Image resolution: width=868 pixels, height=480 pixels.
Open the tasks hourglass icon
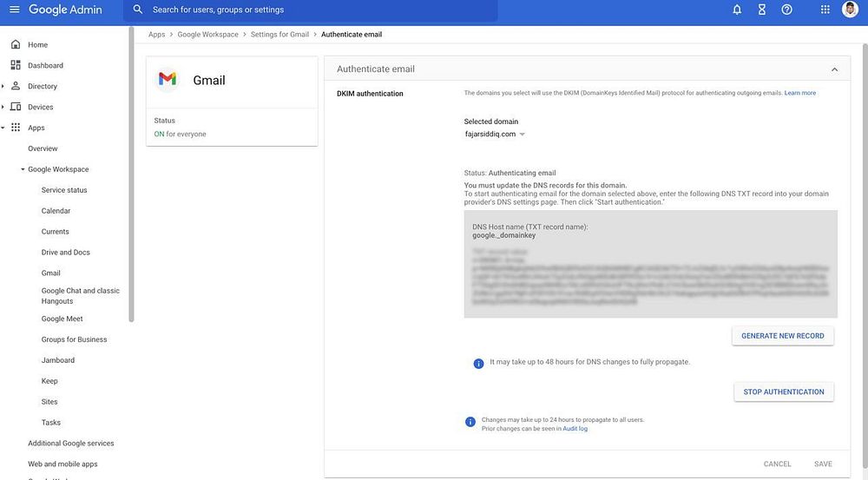click(762, 10)
